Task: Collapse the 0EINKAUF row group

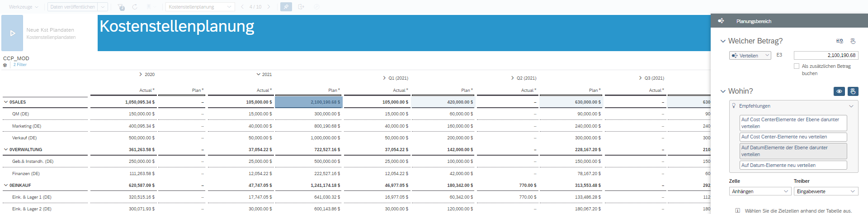Action: 6,185
